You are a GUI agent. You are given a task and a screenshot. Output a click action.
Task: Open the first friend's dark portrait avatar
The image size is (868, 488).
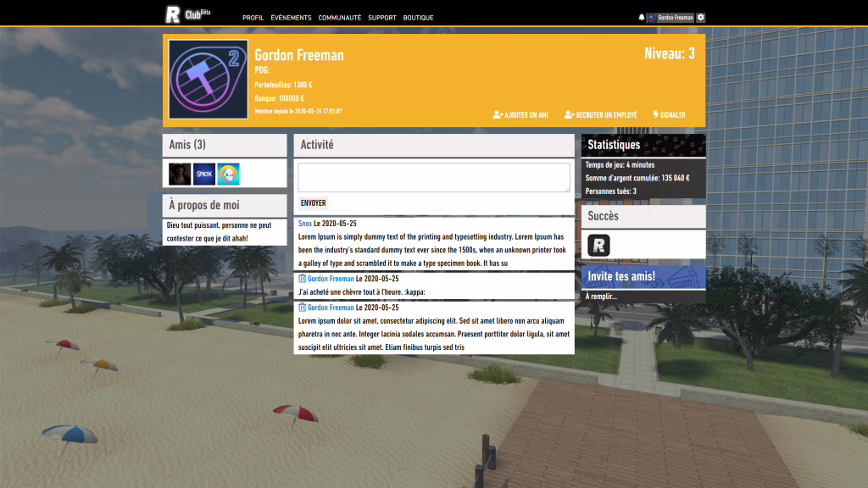[x=180, y=174]
